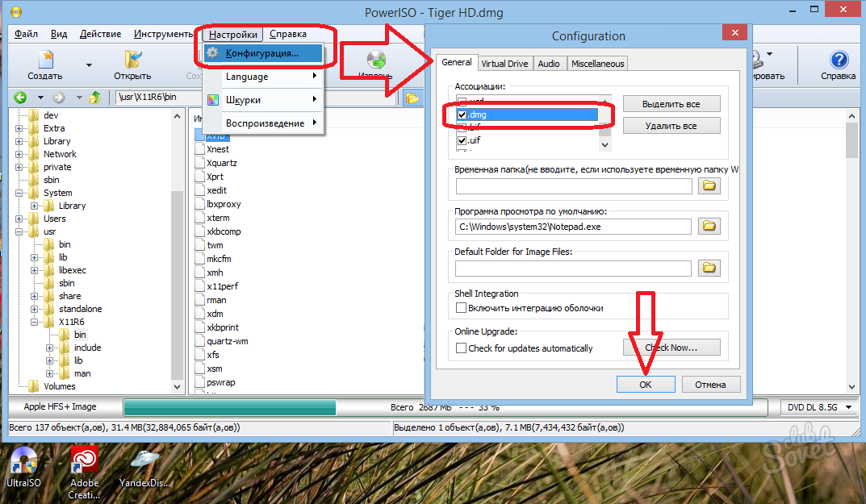Image resolution: width=866 pixels, height=504 pixels.
Task: Select the xkbcomp file
Action: pos(224,231)
